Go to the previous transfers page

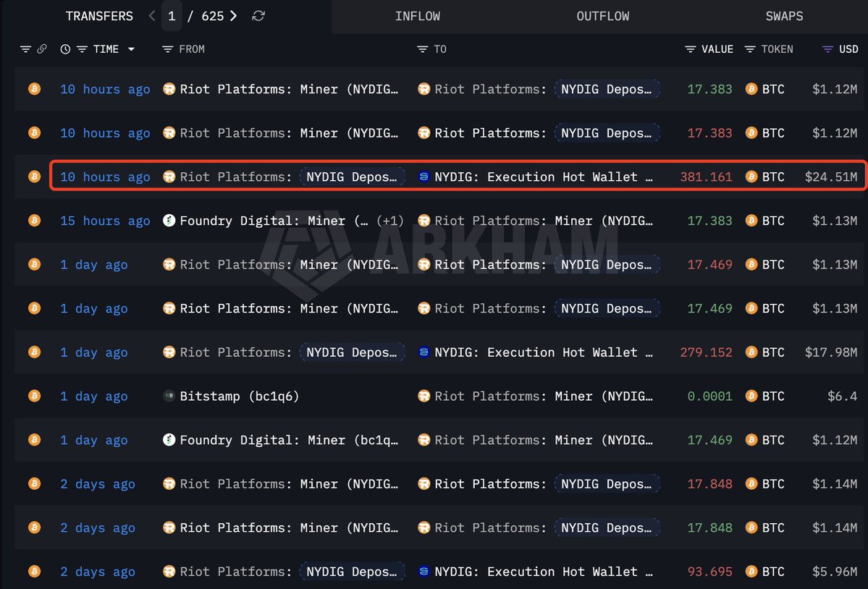[x=152, y=16]
